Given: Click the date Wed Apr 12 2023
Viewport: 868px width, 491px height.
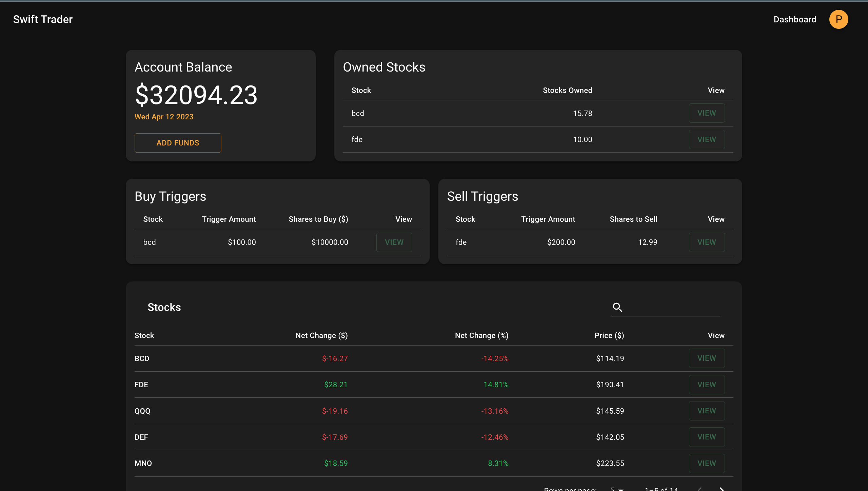Looking at the screenshot, I should click(164, 117).
